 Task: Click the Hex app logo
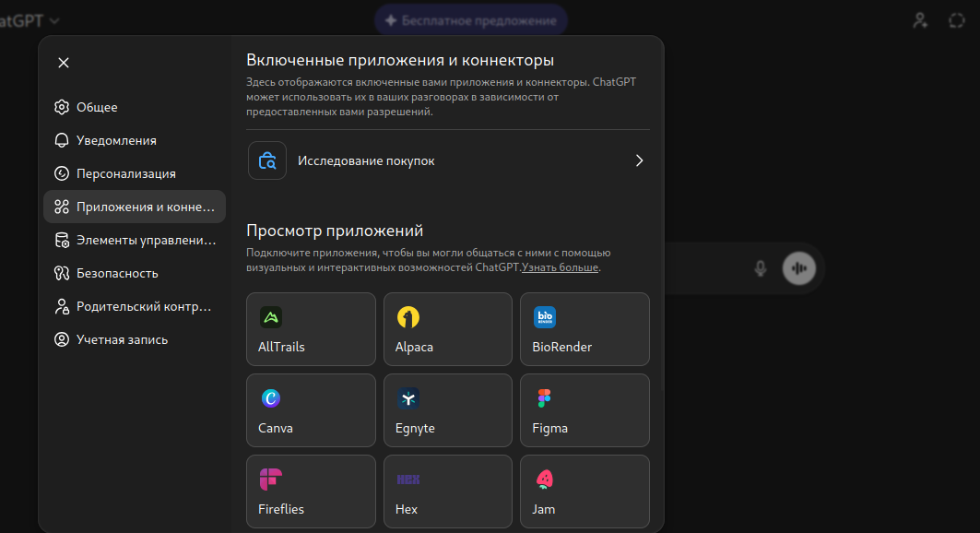(408, 480)
